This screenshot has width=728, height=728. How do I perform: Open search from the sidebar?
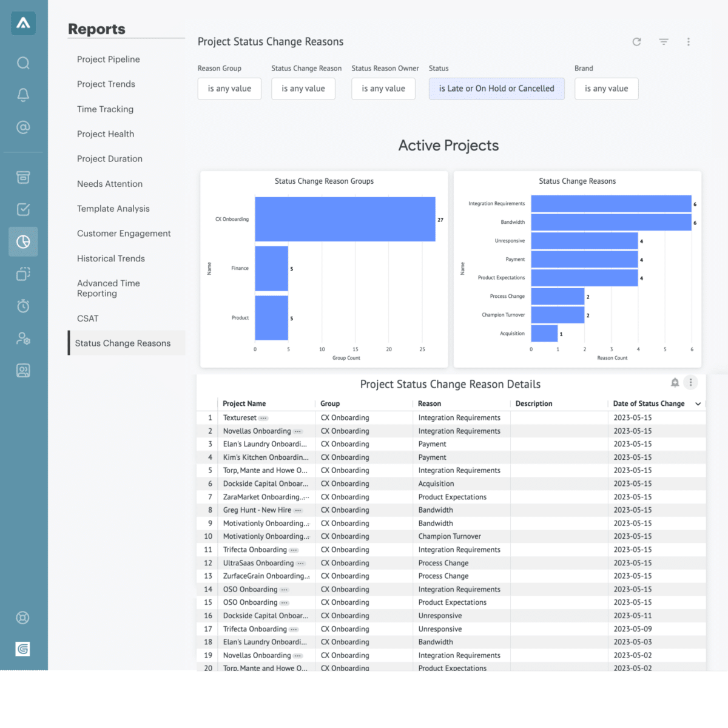coord(23,62)
